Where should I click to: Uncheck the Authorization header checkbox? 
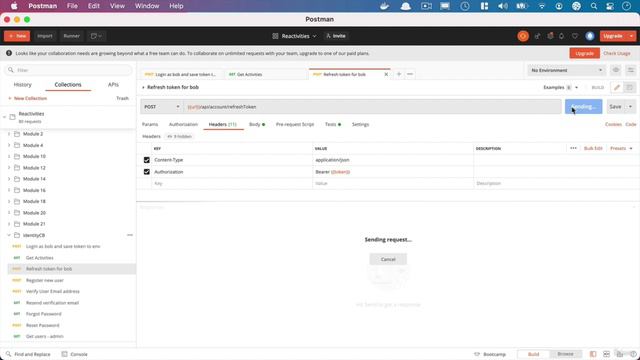[147, 172]
